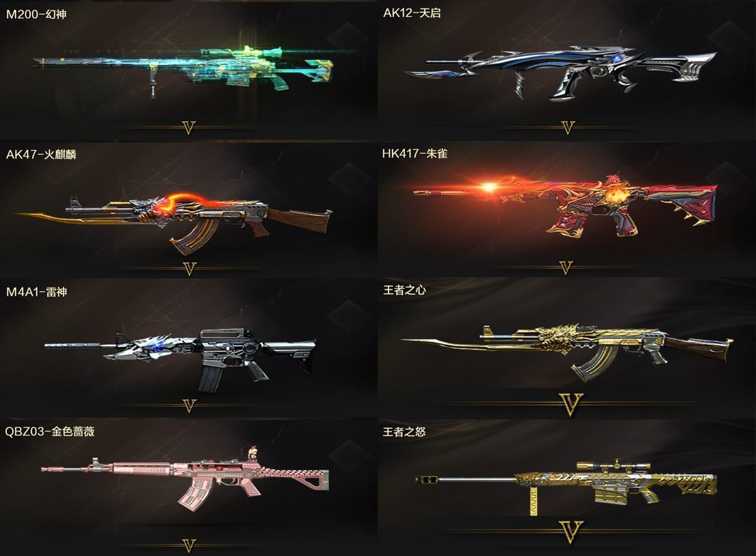Click the V emblem under QBZ03-金色蔷薇
756x556 pixels.
(189, 546)
